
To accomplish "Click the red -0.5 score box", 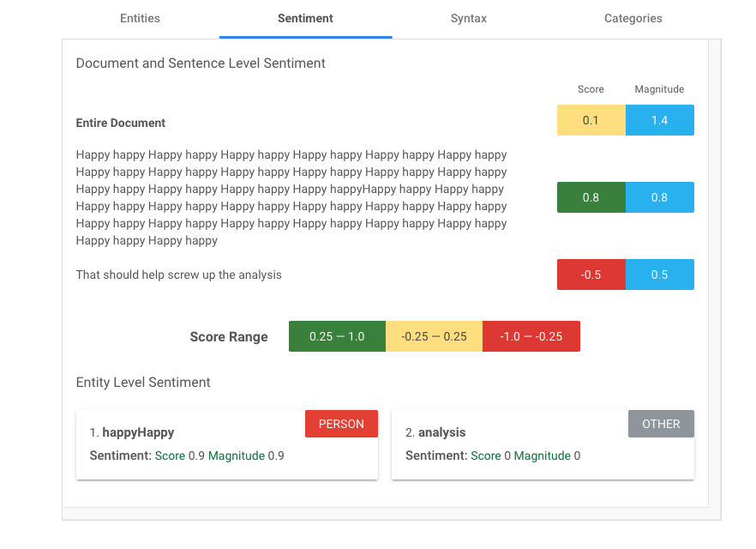I will (591, 274).
